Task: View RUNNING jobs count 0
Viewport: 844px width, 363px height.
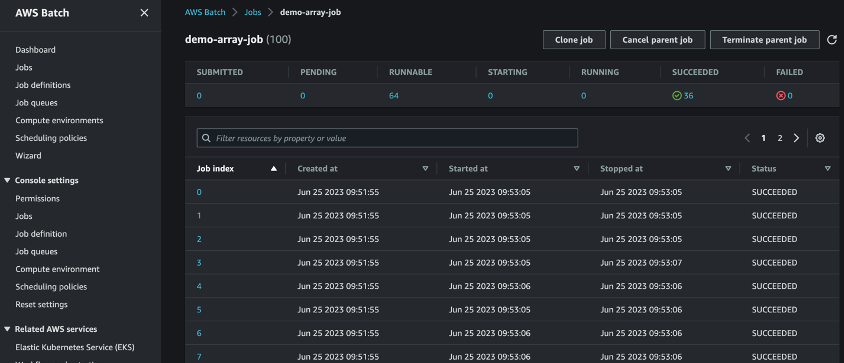Action: (x=584, y=96)
